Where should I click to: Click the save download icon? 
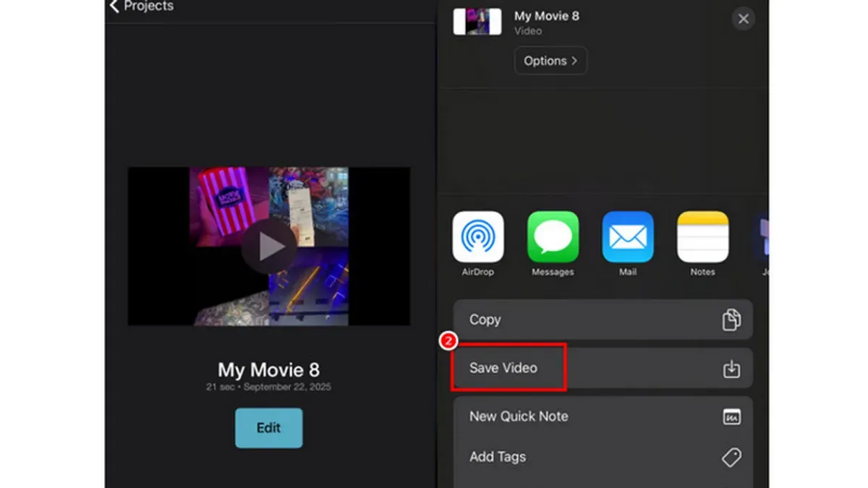tap(731, 369)
